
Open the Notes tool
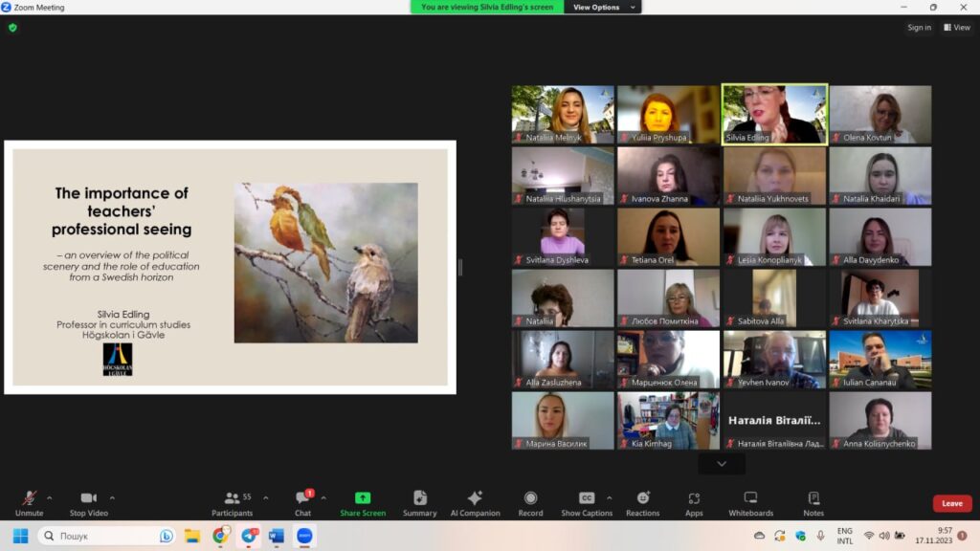pos(813,503)
